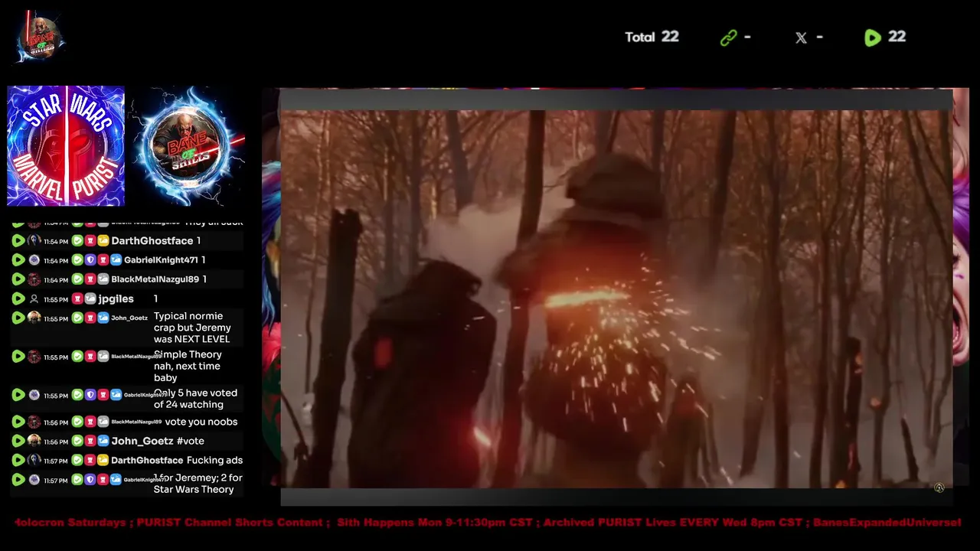Click the purple shield badge on GabrielKnight471's '1' message
980x551 pixels.
point(90,260)
